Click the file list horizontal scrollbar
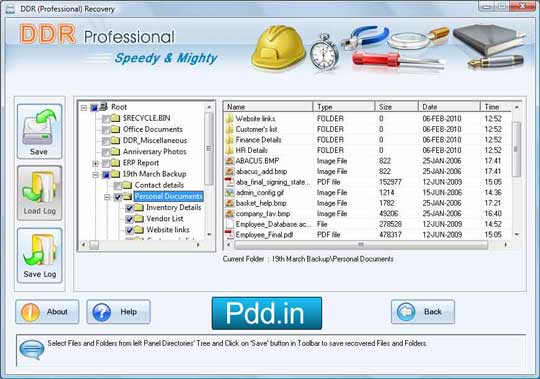Viewport: 540px width, 379px height. (361, 245)
